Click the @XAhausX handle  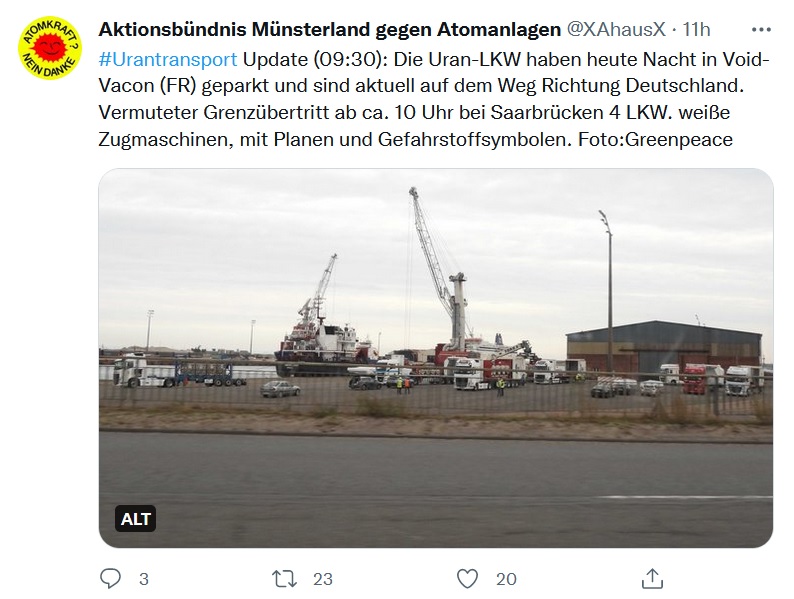coord(616,29)
